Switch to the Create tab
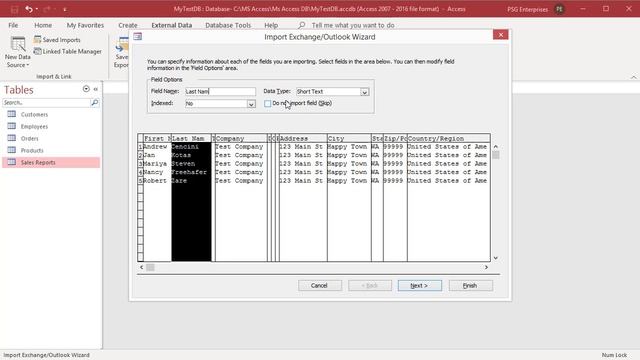This screenshot has width=640, height=360. 128,25
